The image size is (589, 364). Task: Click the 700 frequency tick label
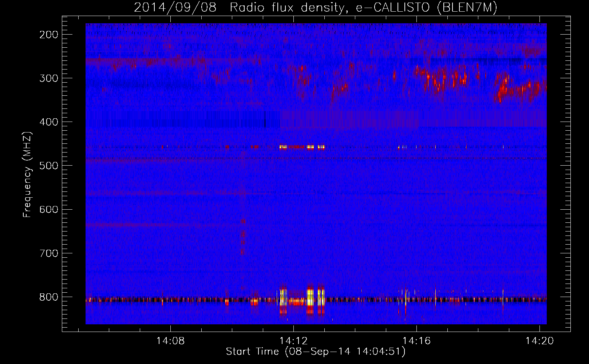click(48, 253)
